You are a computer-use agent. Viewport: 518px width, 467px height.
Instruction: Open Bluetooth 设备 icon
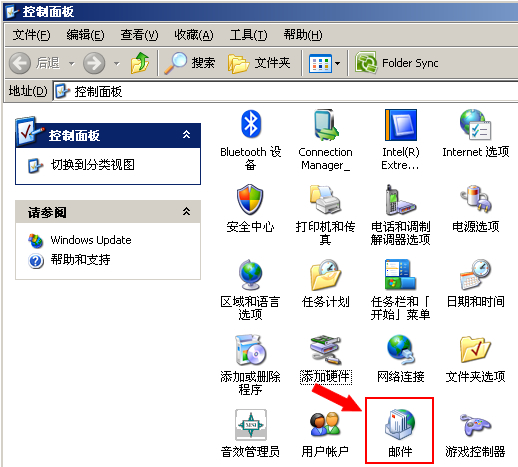[251, 124]
